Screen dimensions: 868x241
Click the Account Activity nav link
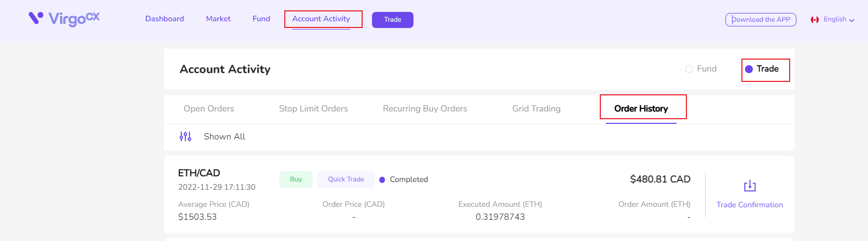point(321,19)
